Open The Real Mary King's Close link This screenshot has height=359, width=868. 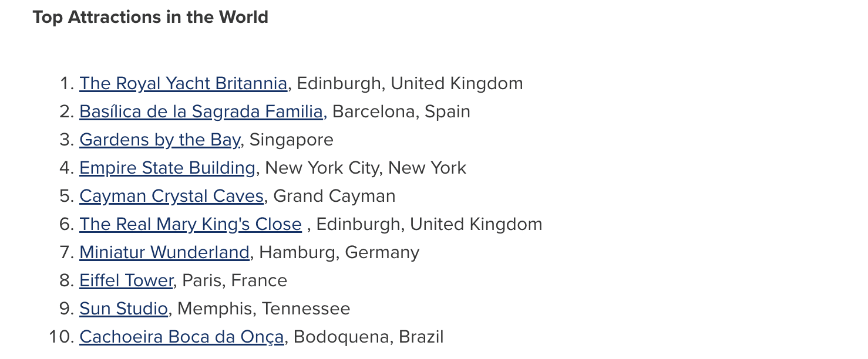tap(190, 225)
